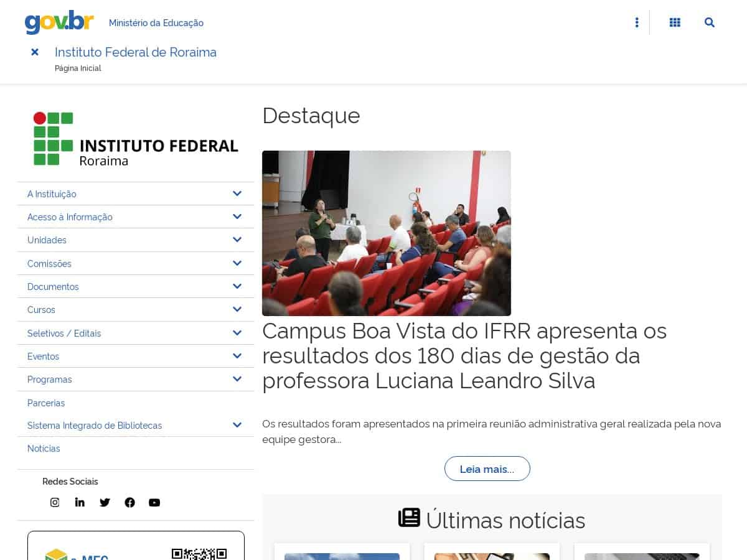Click the e-MEC QR code

[x=199, y=554]
